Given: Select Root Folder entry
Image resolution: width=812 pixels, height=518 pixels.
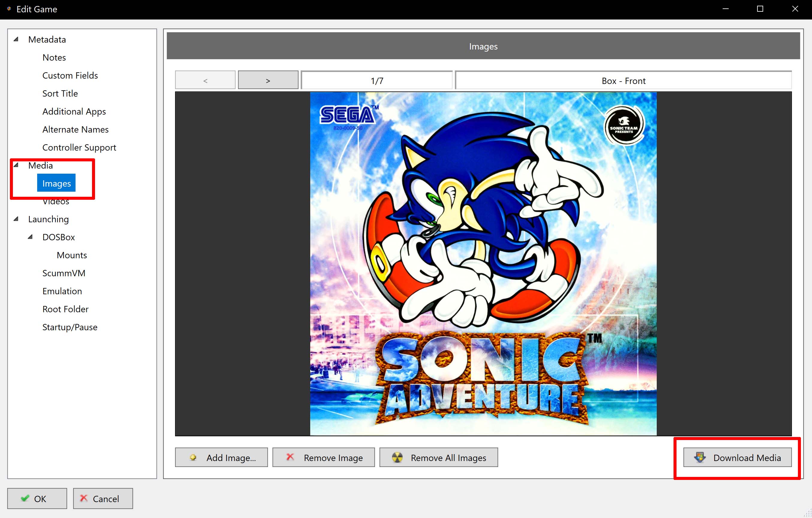Looking at the screenshot, I should pyautogui.click(x=65, y=309).
